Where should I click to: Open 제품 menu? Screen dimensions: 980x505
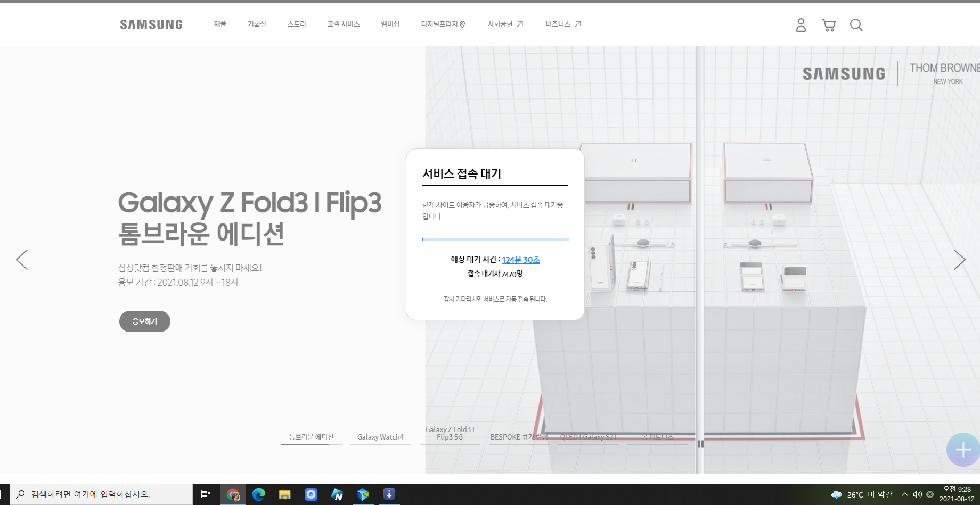(x=220, y=24)
